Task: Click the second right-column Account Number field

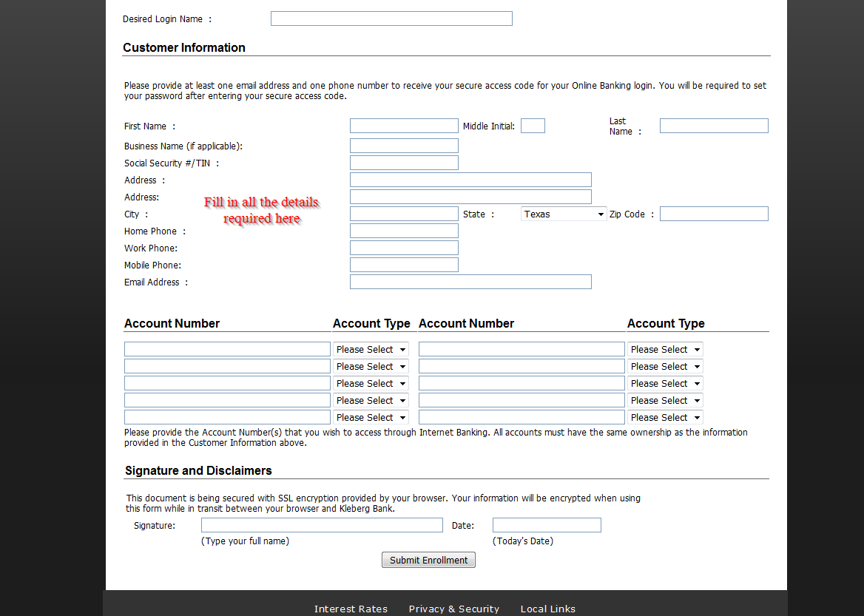Action: click(522, 367)
